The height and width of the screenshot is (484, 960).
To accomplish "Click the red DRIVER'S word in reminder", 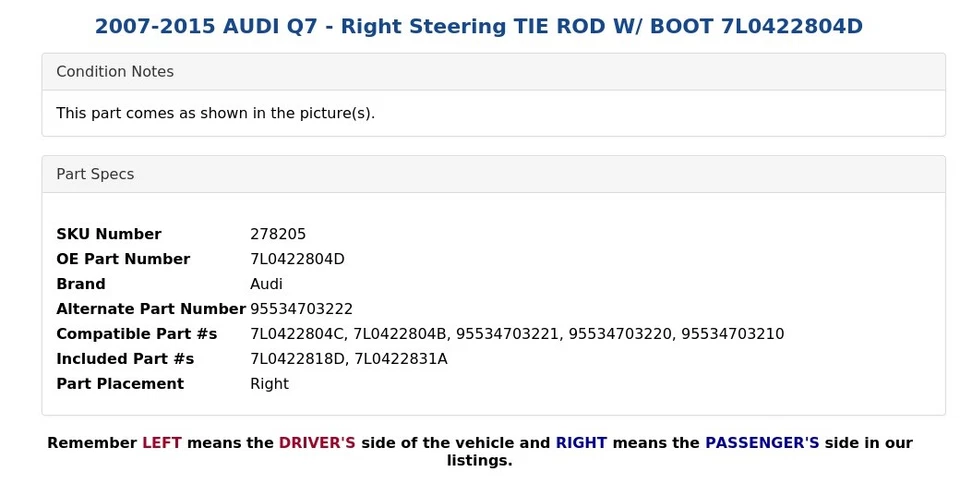I will pyautogui.click(x=317, y=443).
